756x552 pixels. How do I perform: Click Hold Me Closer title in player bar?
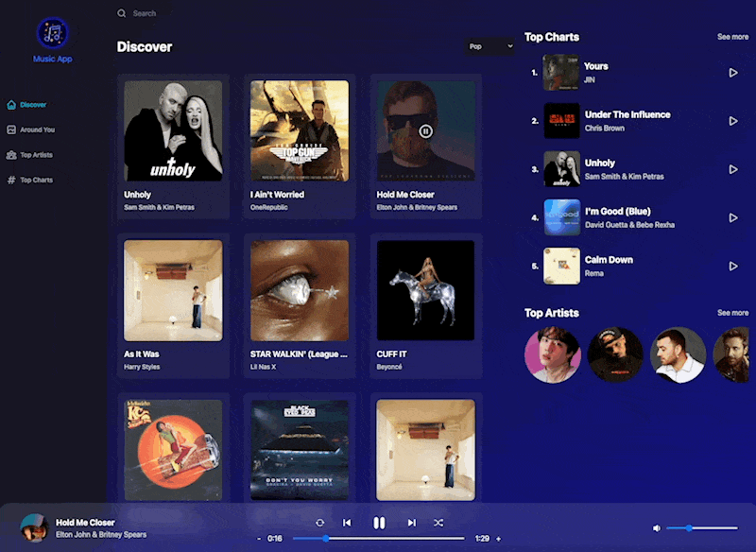coord(85,523)
